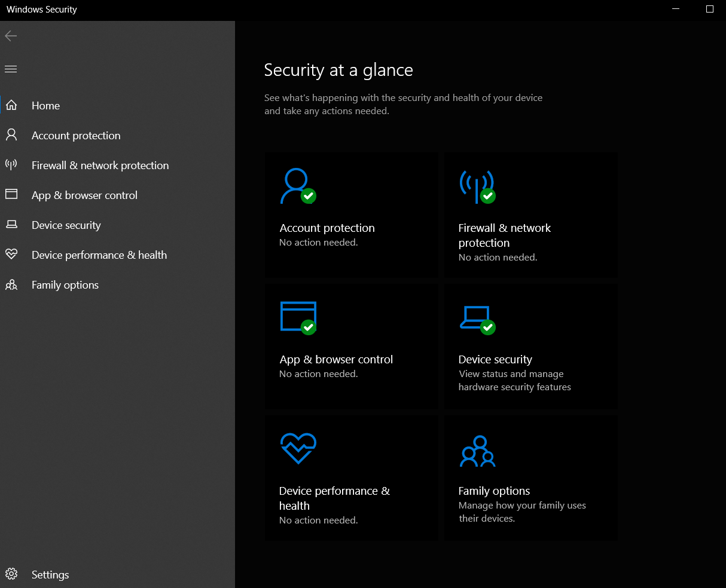
Task: Minimize the Windows Security window
Action: click(x=676, y=9)
